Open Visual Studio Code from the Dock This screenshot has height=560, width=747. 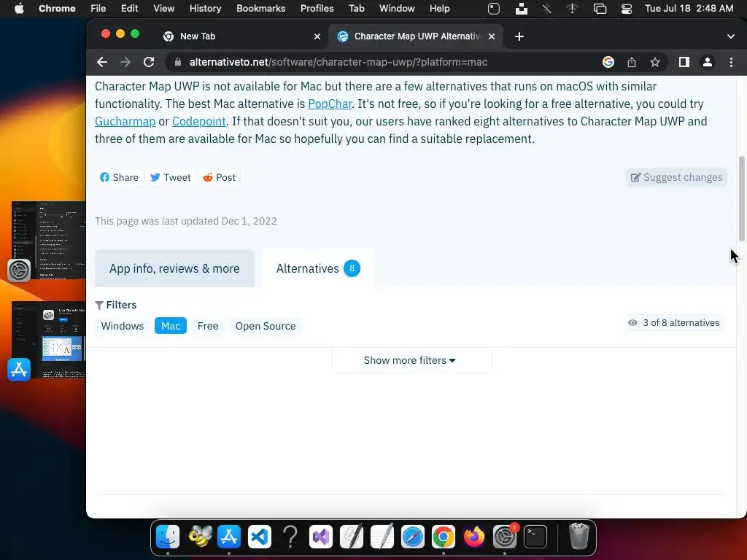pos(260,537)
